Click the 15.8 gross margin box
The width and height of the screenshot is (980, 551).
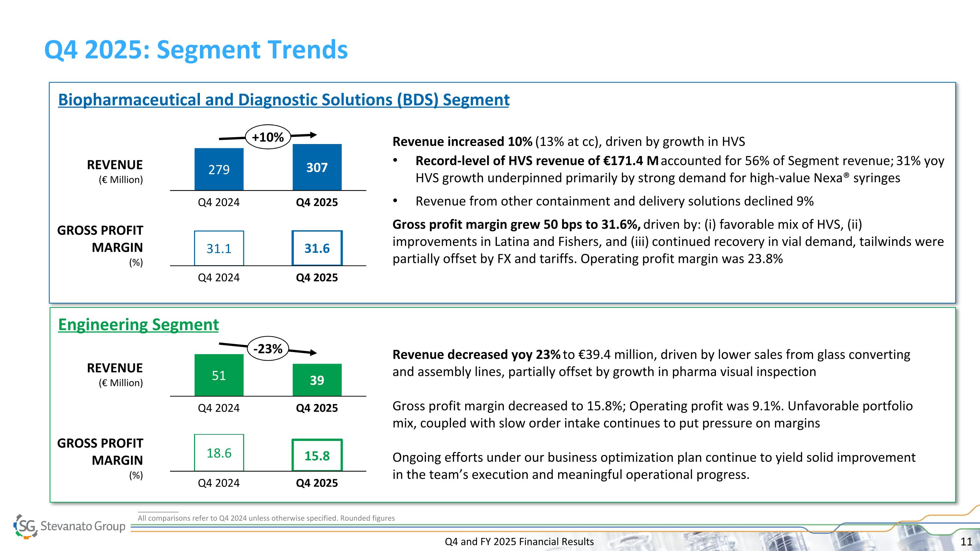(317, 456)
